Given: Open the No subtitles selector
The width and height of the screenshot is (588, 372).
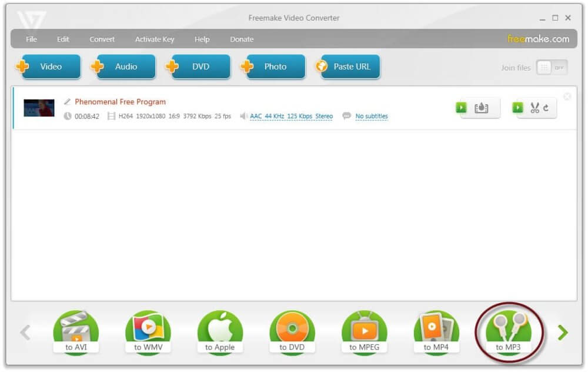Looking at the screenshot, I should click(x=372, y=117).
